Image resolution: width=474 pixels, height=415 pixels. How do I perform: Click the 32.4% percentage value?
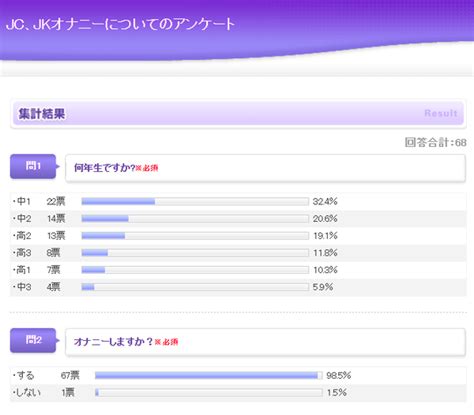click(x=325, y=201)
